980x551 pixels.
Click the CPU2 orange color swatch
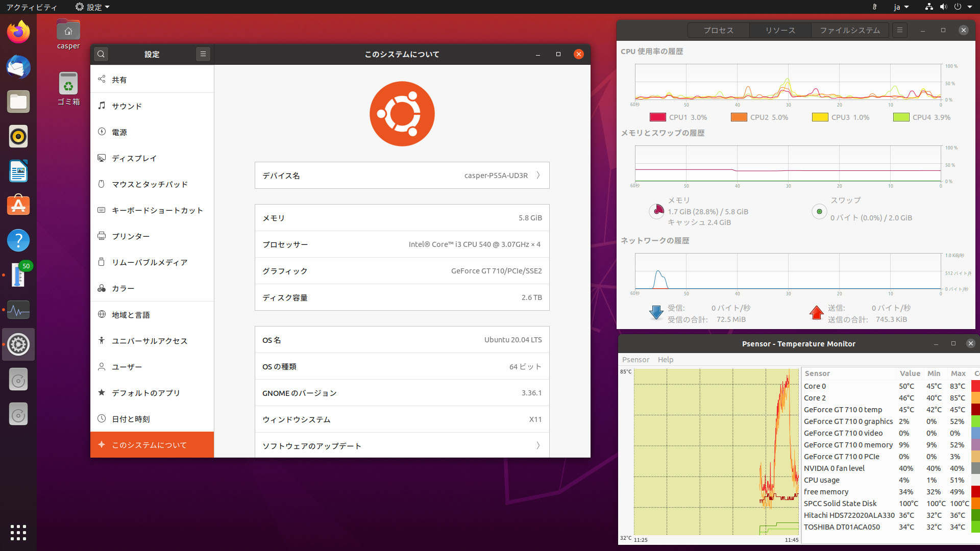[x=739, y=117]
